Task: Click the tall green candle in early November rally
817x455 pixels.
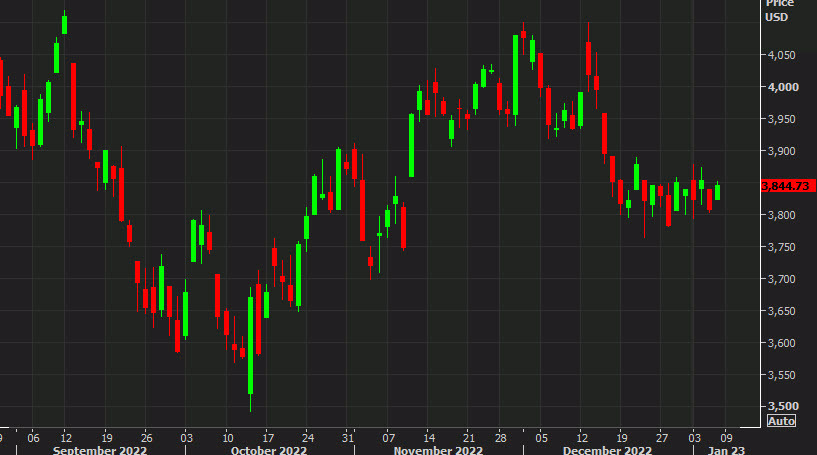Action: tap(411, 145)
